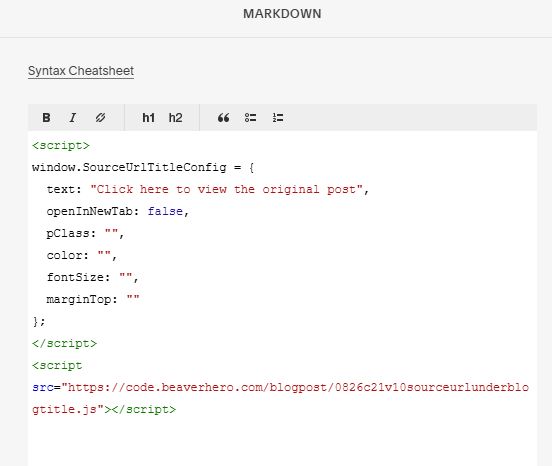Insert a link with the chain icon
This screenshot has width=552, height=466.
pos(100,118)
